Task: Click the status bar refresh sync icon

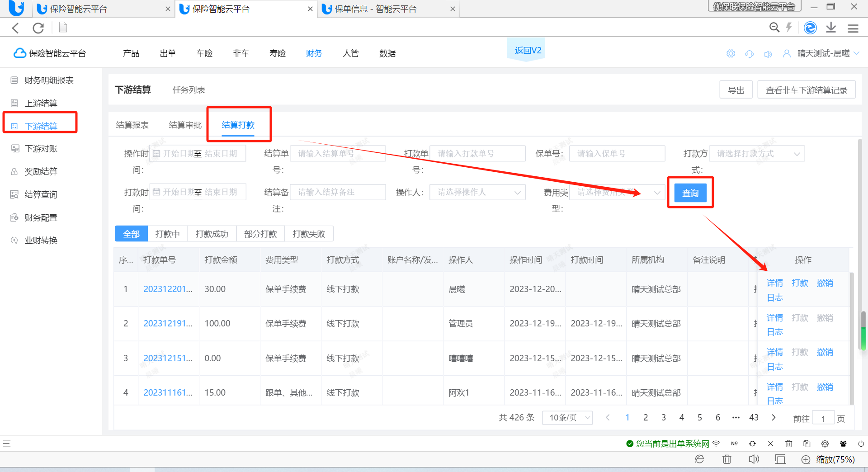Action: 752,444
